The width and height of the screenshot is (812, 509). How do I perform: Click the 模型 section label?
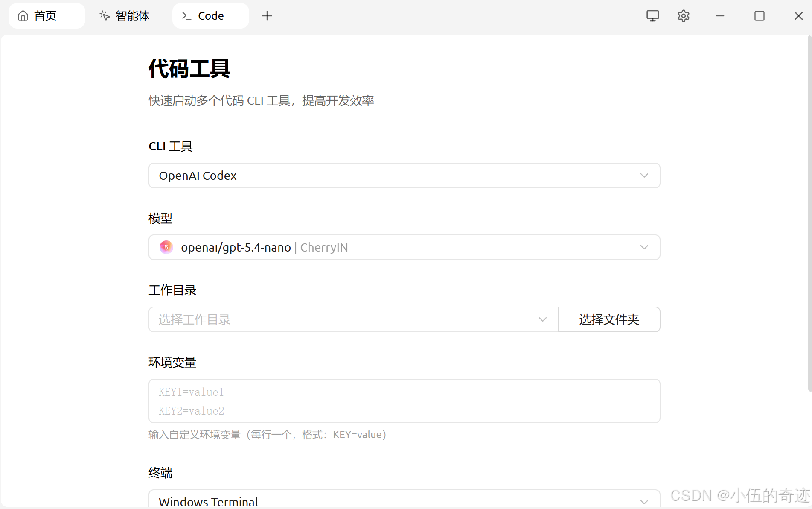160,218
